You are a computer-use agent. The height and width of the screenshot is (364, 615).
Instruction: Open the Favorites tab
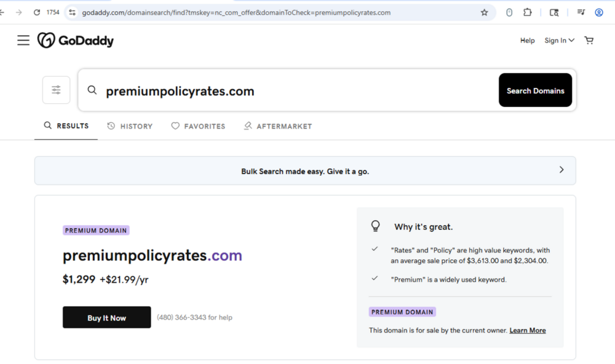[x=198, y=126]
